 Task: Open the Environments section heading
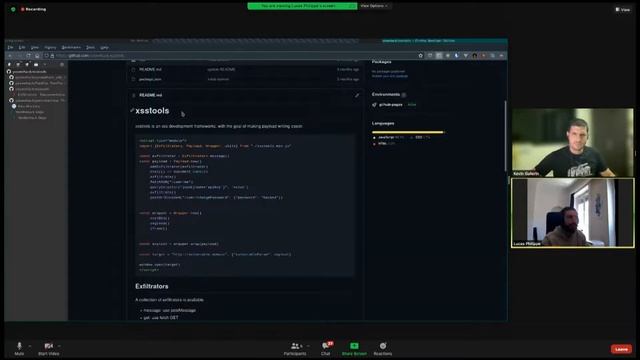pos(386,94)
